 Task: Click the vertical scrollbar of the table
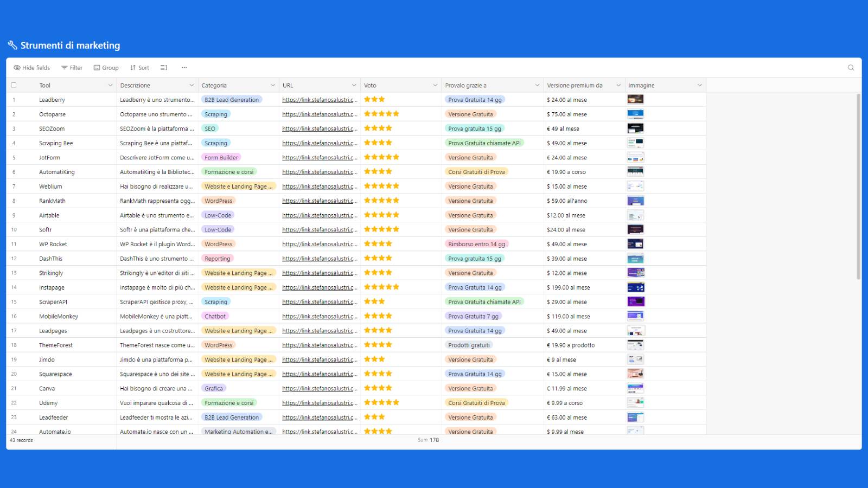tap(858, 186)
